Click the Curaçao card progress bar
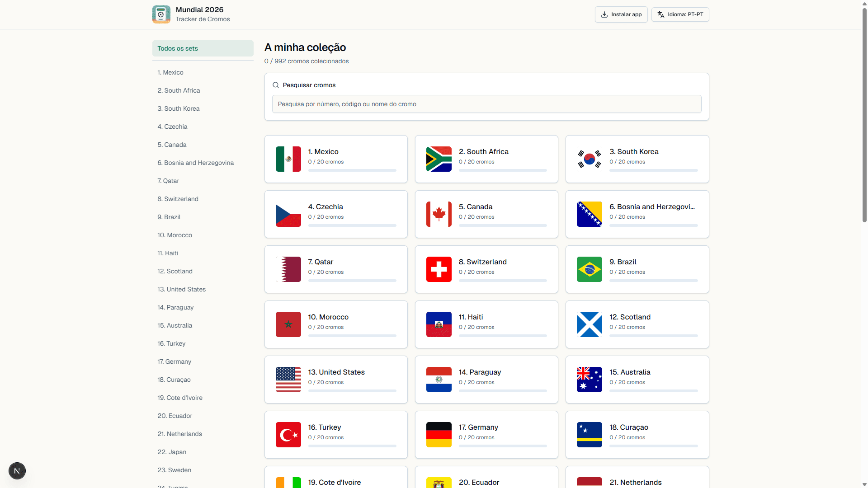 (653, 446)
